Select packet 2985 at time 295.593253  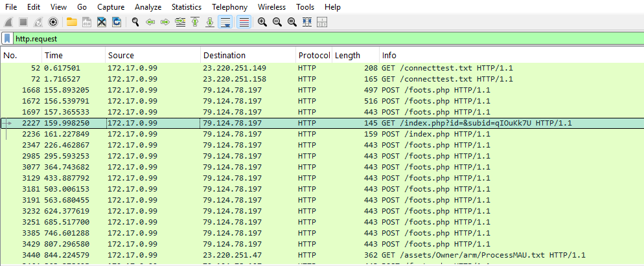[x=322, y=156]
